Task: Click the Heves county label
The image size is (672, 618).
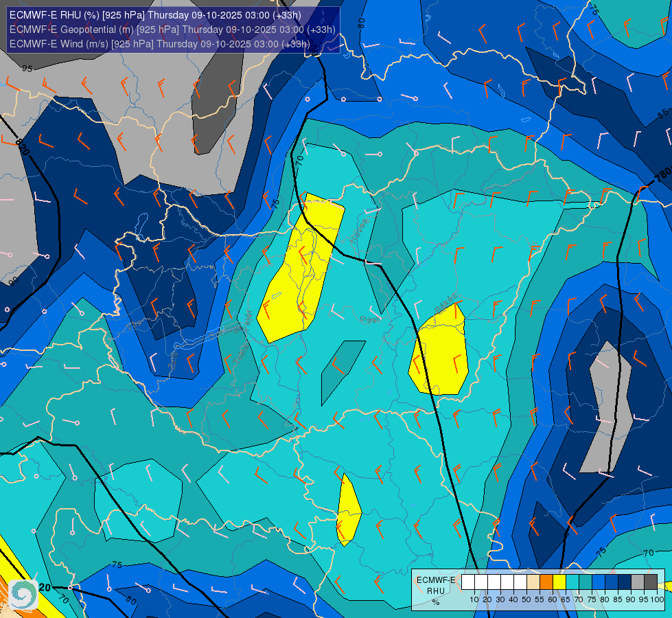Action: coord(359,231)
